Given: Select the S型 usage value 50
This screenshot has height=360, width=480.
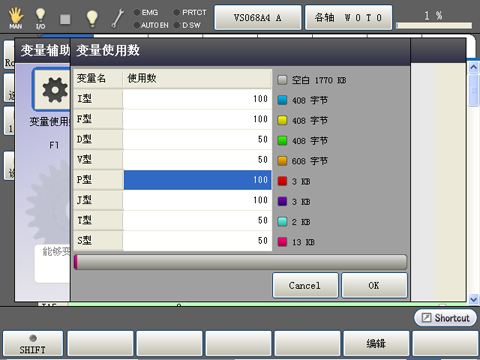Looking at the screenshot, I should (197, 241).
